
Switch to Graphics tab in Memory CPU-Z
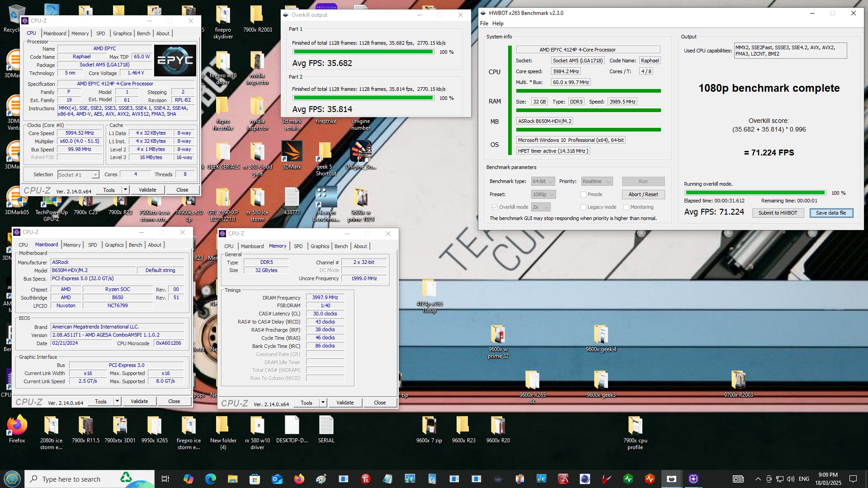click(320, 246)
